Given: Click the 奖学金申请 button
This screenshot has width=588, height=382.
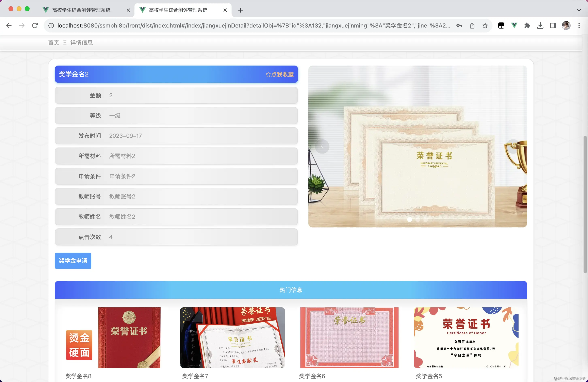Looking at the screenshot, I should pyautogui.click(x=73, y=261).
